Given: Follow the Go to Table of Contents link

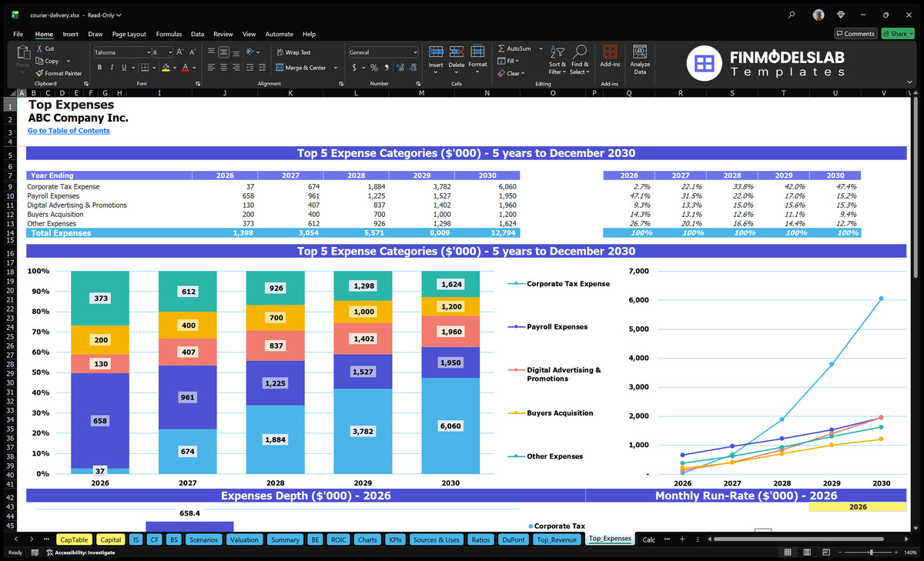Looking at the screenshot, I should click(69, 131).
